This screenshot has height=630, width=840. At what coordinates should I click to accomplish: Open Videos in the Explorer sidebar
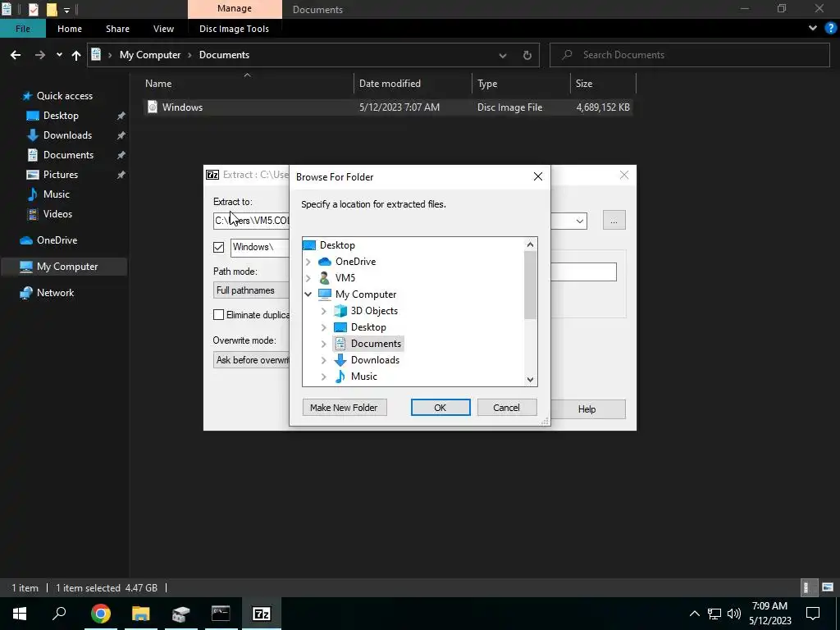[x=57, y=214]
